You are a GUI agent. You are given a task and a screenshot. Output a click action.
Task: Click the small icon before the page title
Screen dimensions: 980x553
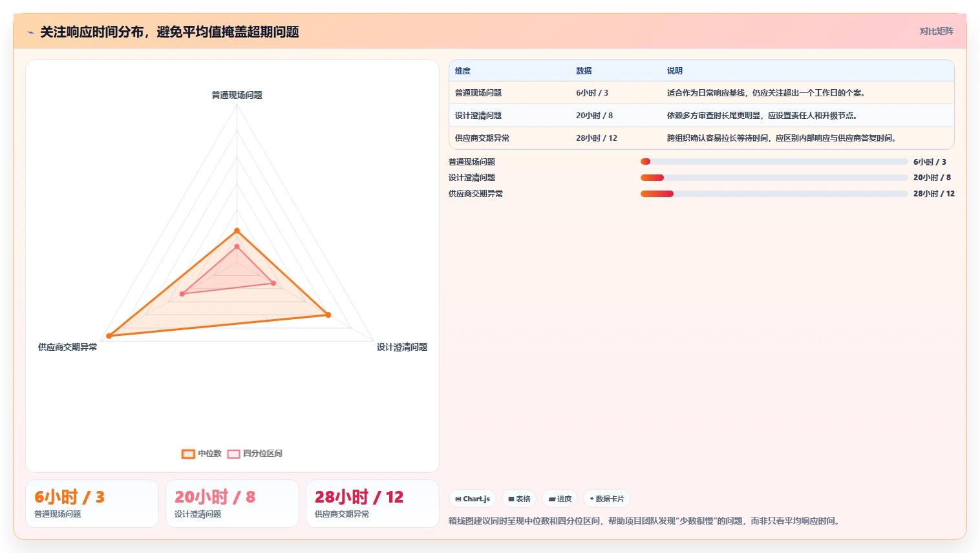30,32
